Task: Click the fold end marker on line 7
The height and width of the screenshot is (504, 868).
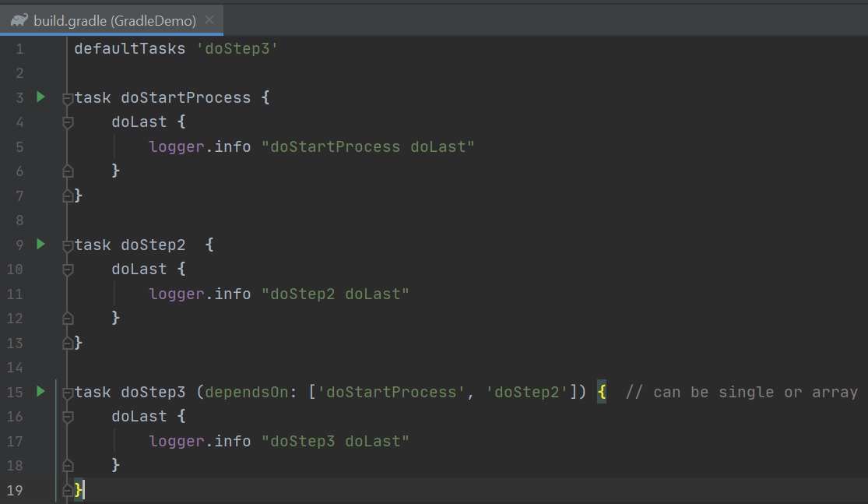Action: [68, 196]
